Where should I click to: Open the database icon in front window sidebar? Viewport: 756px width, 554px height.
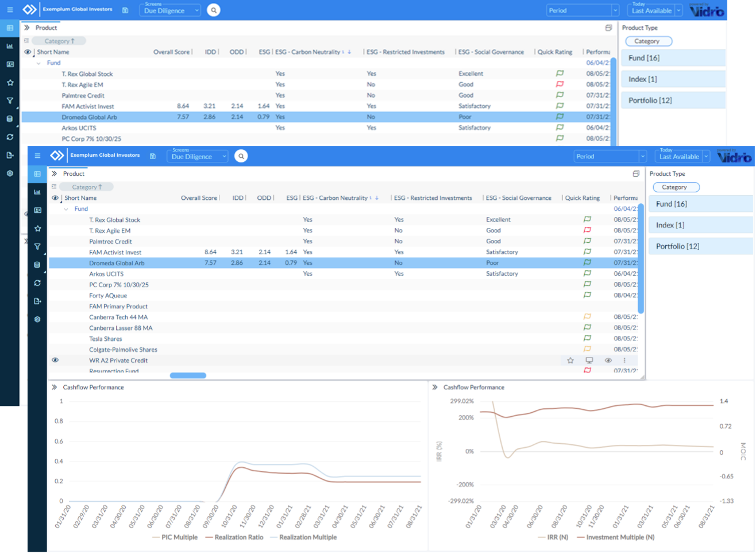pos(37,265)
